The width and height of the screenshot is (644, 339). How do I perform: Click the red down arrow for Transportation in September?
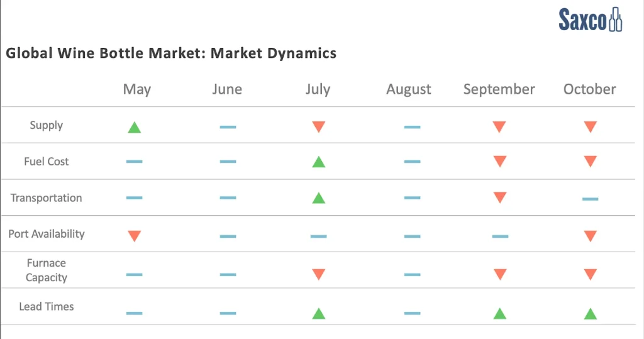pyautogui.click(x=500, y=197)
